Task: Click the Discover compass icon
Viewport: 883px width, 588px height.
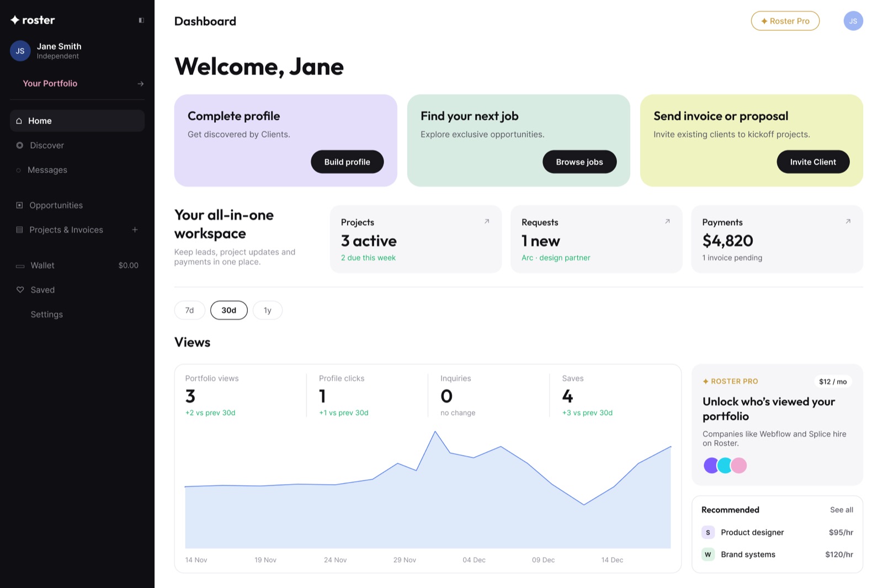Action: (x=20, y=145)
